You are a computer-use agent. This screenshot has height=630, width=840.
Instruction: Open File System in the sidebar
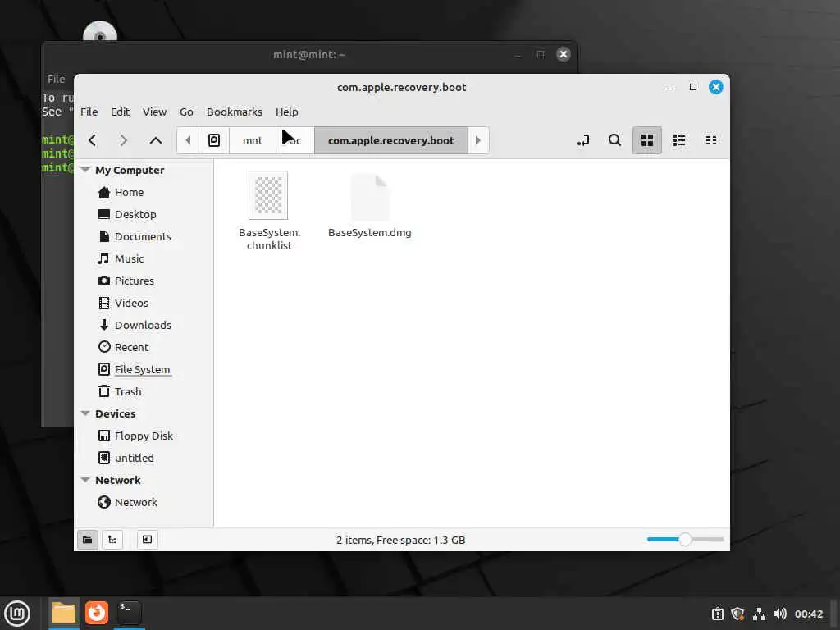tap(142, 369)
